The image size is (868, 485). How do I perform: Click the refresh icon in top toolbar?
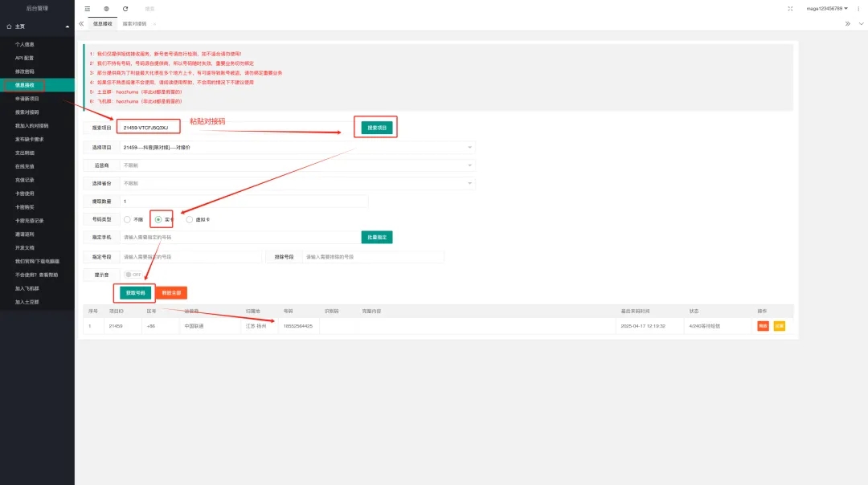pyautogui.click(x=125, y=8)
